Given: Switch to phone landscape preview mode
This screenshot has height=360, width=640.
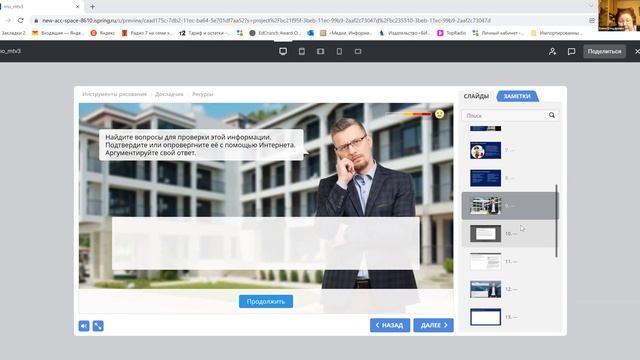Looking at the screenshot, I should pyautogui.click(x=358, y=51).
